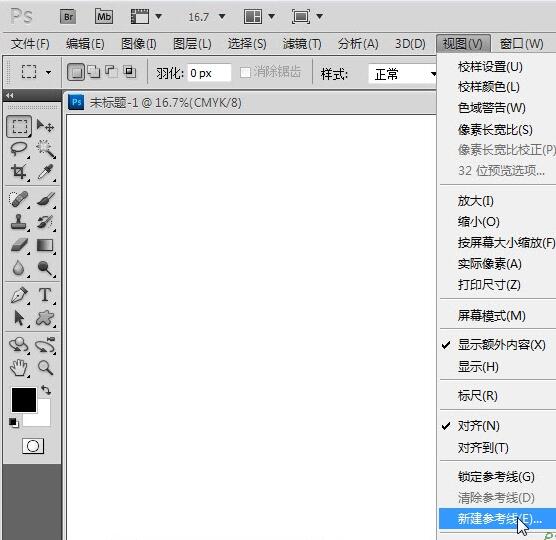Choose 新建参考线(E)... menu entry
This screenshot has height=540, width=556.
coord(497,519)
